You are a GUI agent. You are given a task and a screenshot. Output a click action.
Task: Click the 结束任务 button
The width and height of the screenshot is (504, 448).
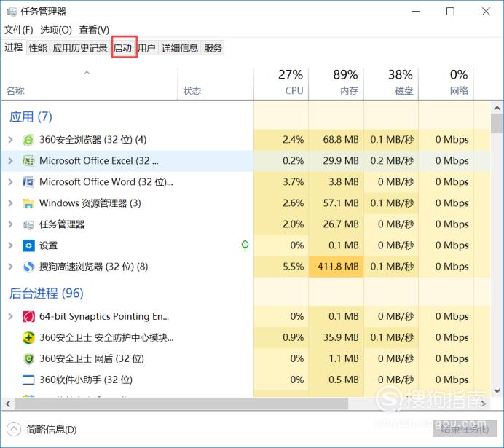[465, 429]
